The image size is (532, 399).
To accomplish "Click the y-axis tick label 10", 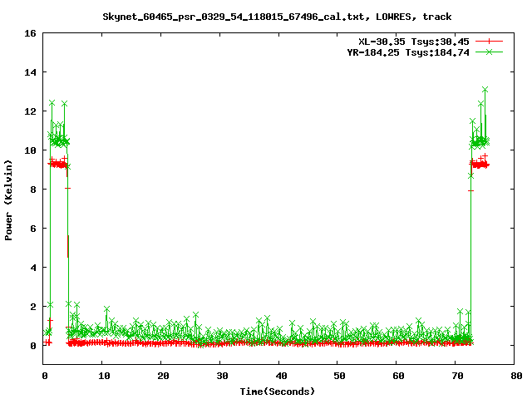I will (x=30, y=150).
